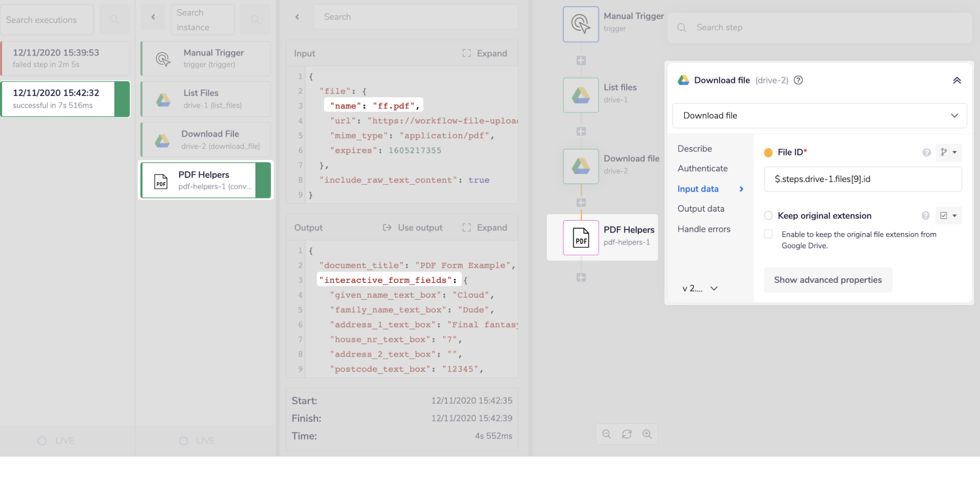The width and height of the screenshot is (980, 484).
Task: Switch to the Authenticate tab
Action: tap(702, 169)
